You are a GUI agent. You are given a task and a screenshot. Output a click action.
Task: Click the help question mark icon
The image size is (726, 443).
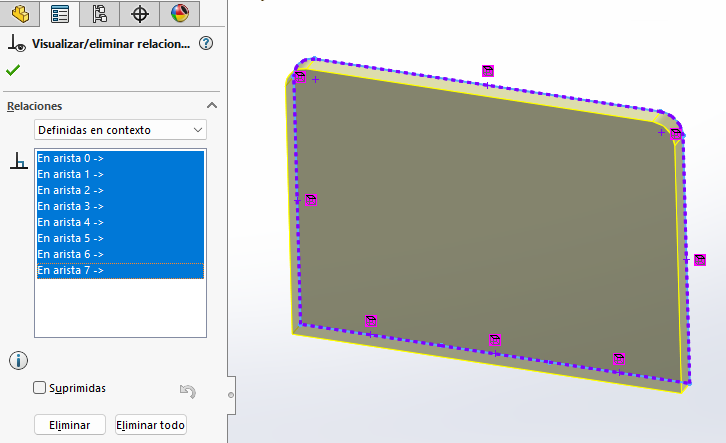click(206, 44)
